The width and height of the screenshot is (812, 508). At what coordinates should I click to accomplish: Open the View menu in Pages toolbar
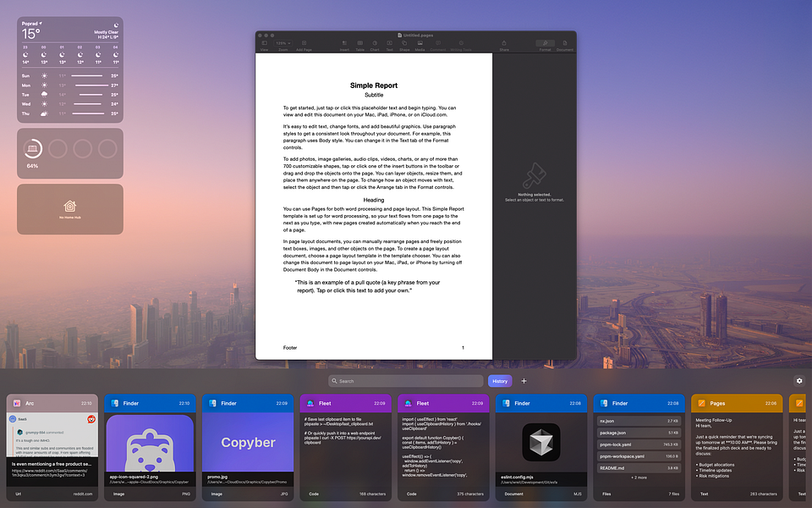click(264, 45)
